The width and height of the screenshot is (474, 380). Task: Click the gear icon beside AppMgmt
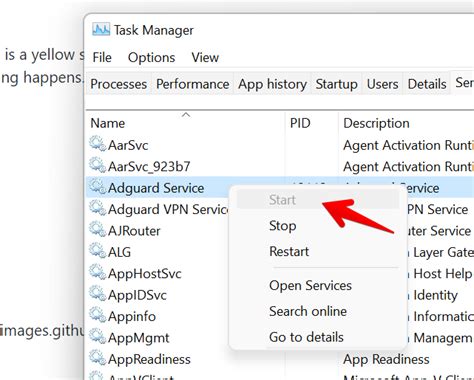[98, 337]
